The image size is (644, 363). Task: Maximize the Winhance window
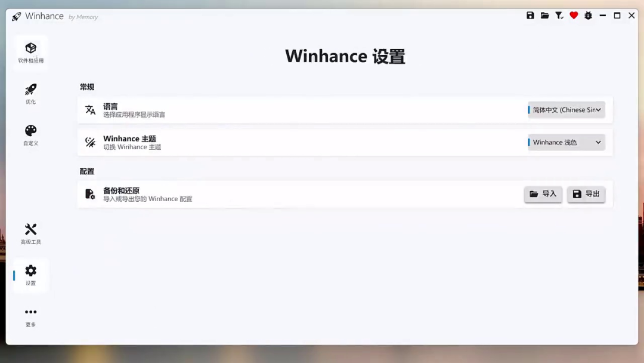point(617,16)
